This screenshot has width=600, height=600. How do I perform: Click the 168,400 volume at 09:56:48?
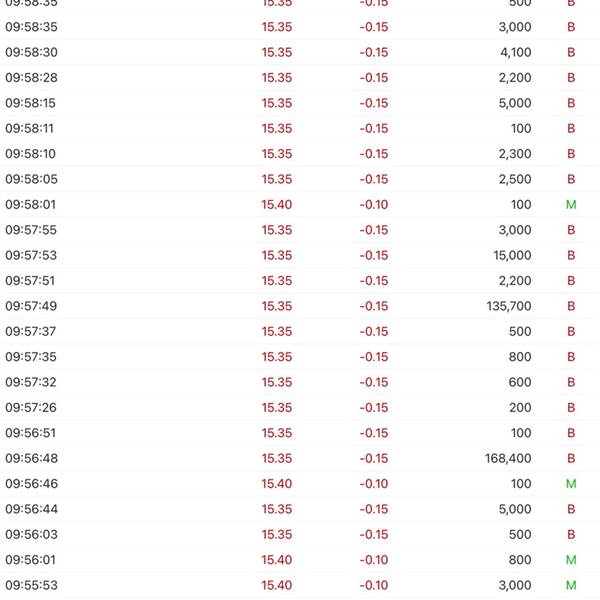508,458
